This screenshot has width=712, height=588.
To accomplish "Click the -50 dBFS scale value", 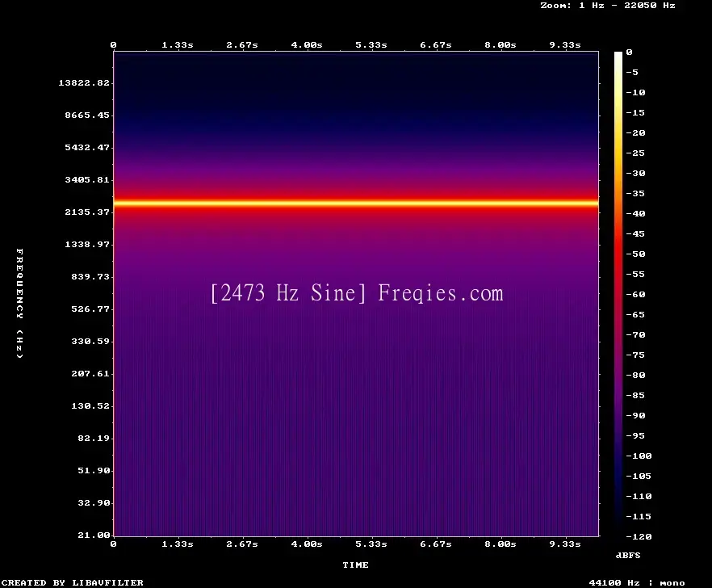I will (x=635, y=254).
